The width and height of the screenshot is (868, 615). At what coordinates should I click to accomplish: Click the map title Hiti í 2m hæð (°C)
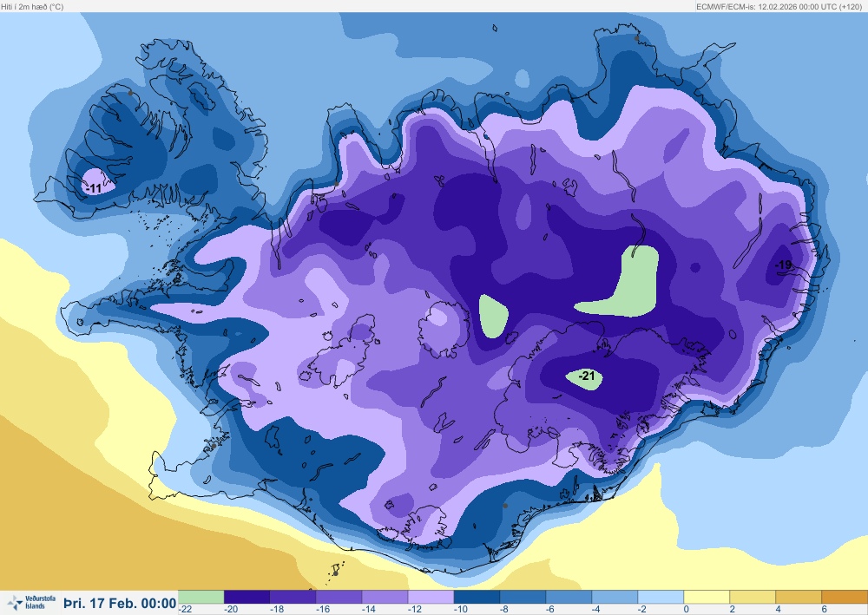tap(32, 7)
